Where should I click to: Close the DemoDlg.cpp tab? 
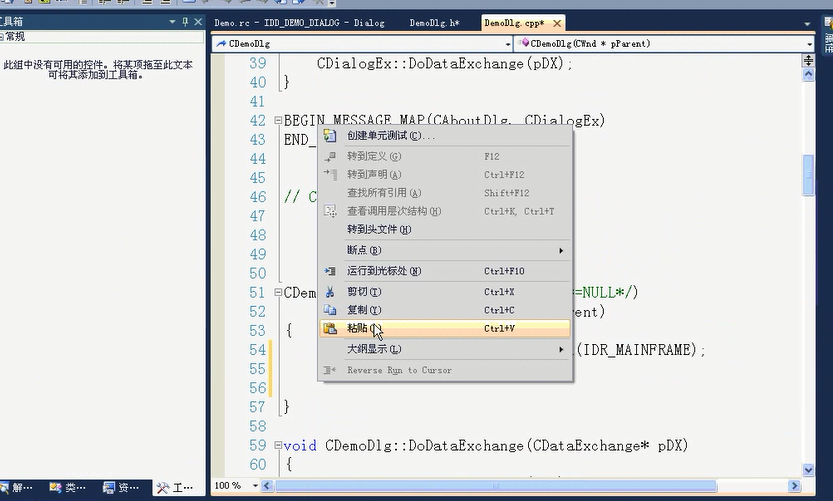557,23
